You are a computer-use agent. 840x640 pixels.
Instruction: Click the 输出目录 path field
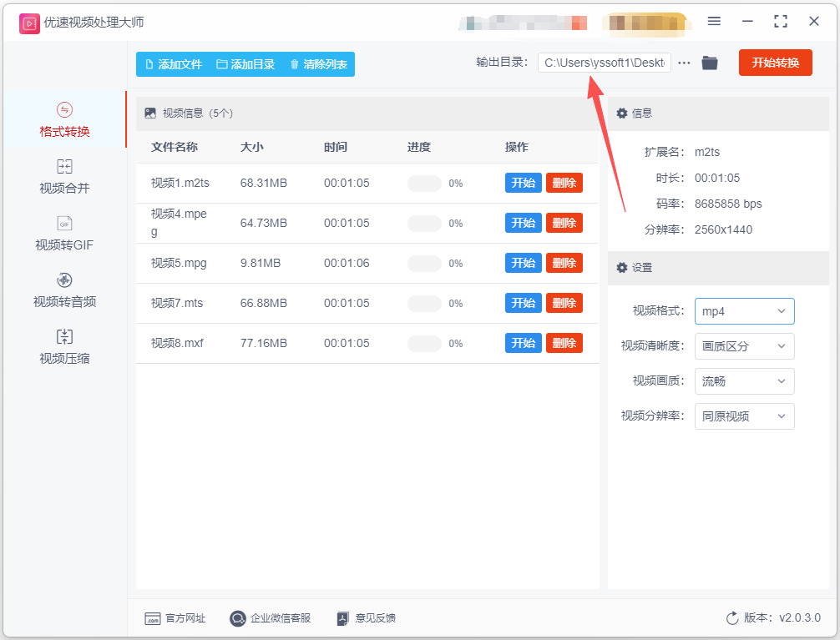[x=605, y=63]
